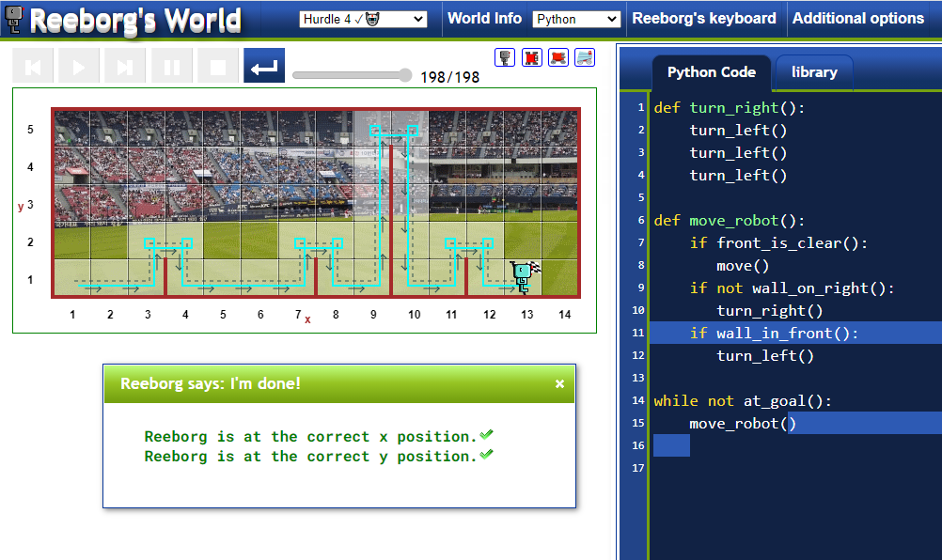Open Reeborg's keyboard

pos(703,19)
